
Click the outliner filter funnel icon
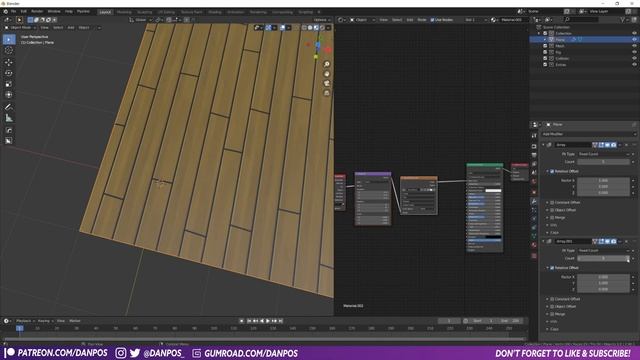pos(623,20)
